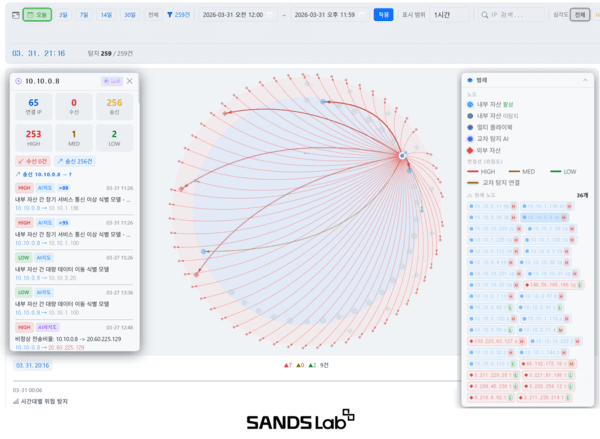
Task: Select the 전체 severity filter tab
Action: (x=579, y=16)
